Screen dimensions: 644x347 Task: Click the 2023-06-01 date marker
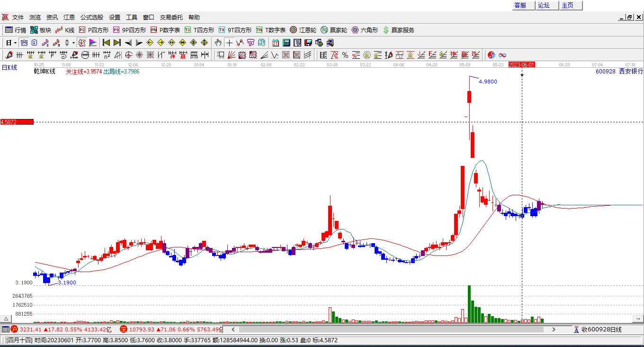tap(522, 64)
